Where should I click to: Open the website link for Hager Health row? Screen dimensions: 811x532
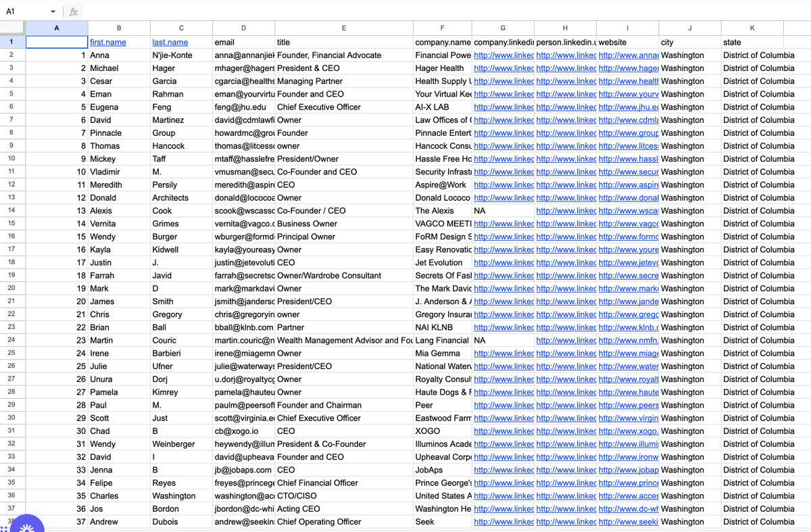(626, 68)
